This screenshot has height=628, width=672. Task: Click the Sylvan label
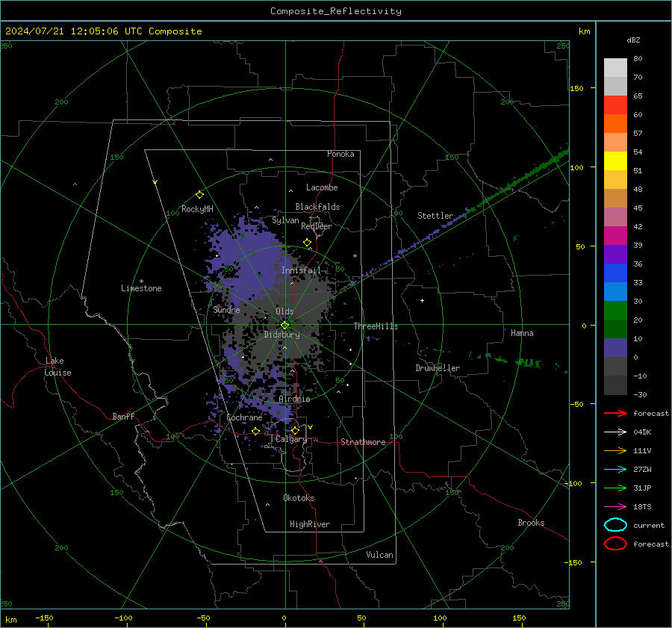tap(285, 220)
